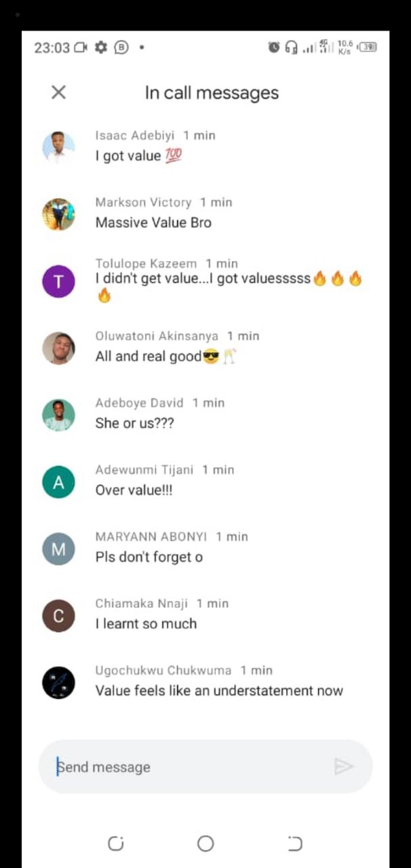Open Ugochukwu Chukwuma's dark avatar
This screenshot has height=868, width=411.
[x=58, y=683]
